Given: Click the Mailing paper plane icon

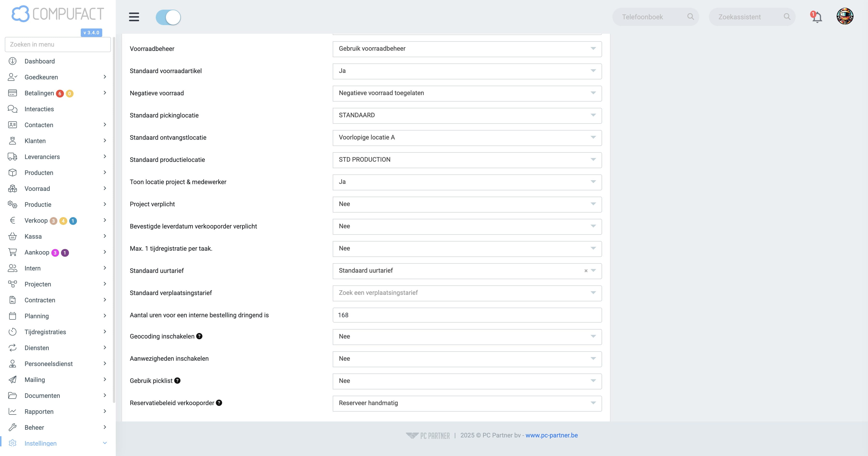Looking at the screenshot, I should click(x=13, y=380).
